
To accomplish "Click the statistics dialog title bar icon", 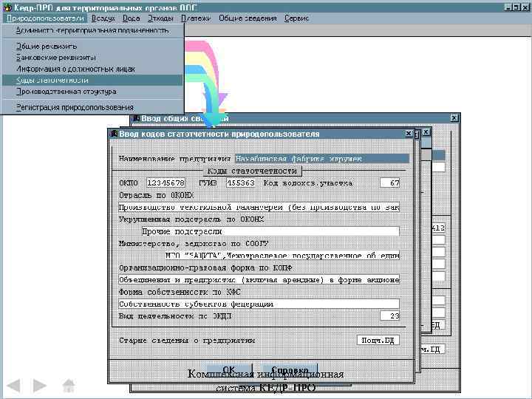I will point(113,134).
